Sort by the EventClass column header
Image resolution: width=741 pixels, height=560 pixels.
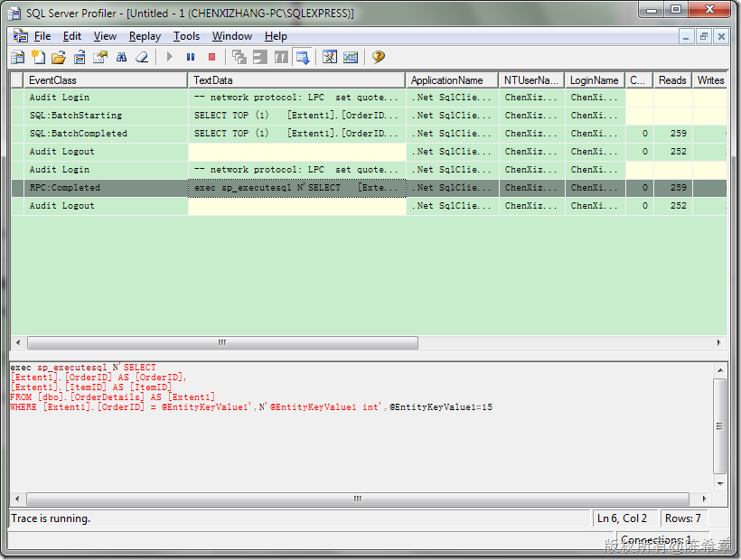tap(106, 80)
